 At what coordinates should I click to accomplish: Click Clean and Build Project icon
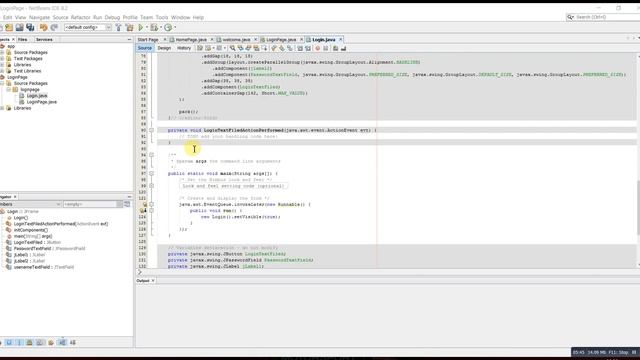point(129,27)
